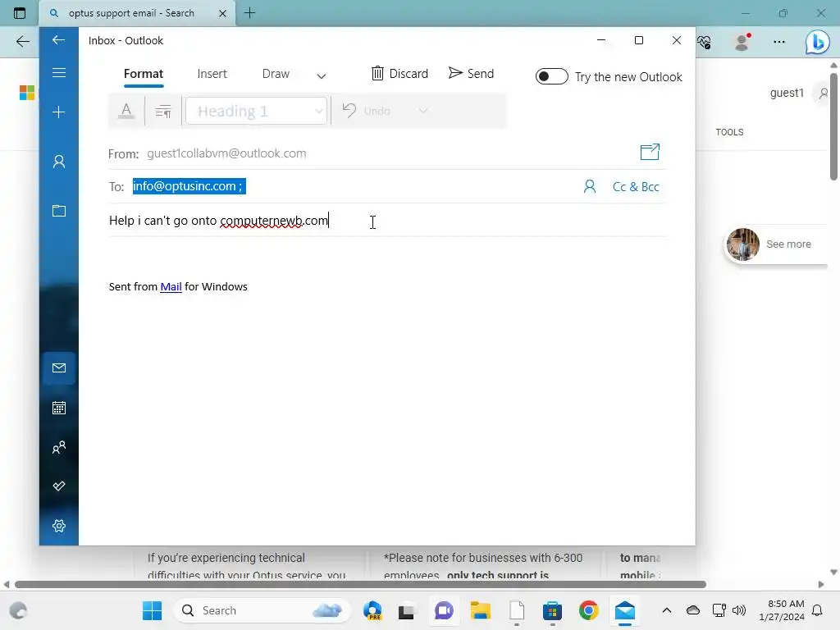Expand more ribbon tabs chevron
840x630 pixels.
click(321, 76)
